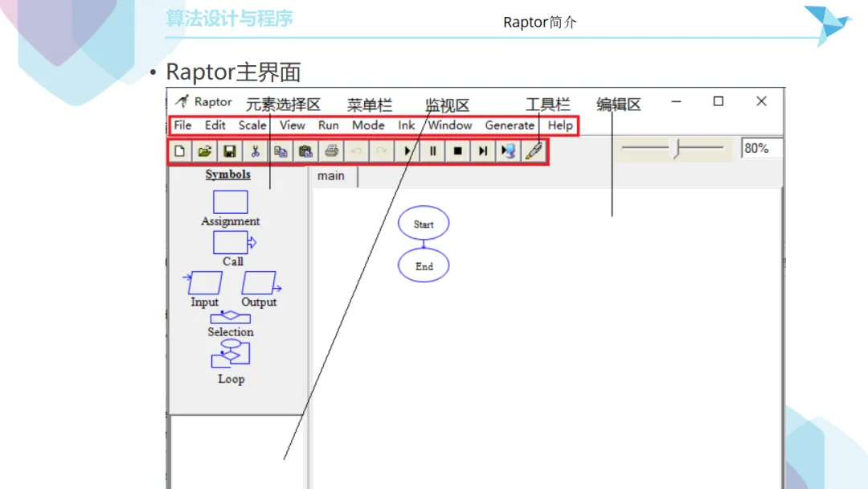Stop execution with the Stop button
Image resolution: width=868 pixels, height=489 pixels.
click(x=458, y=151)
